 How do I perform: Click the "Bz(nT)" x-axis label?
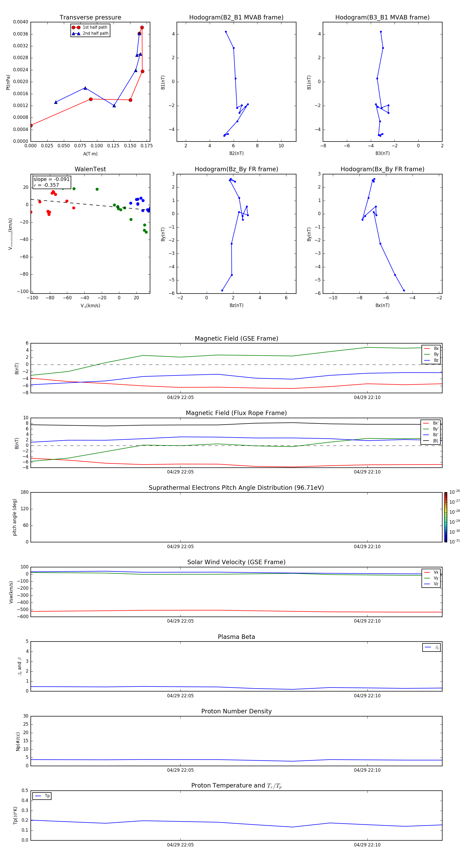(236, 305)
